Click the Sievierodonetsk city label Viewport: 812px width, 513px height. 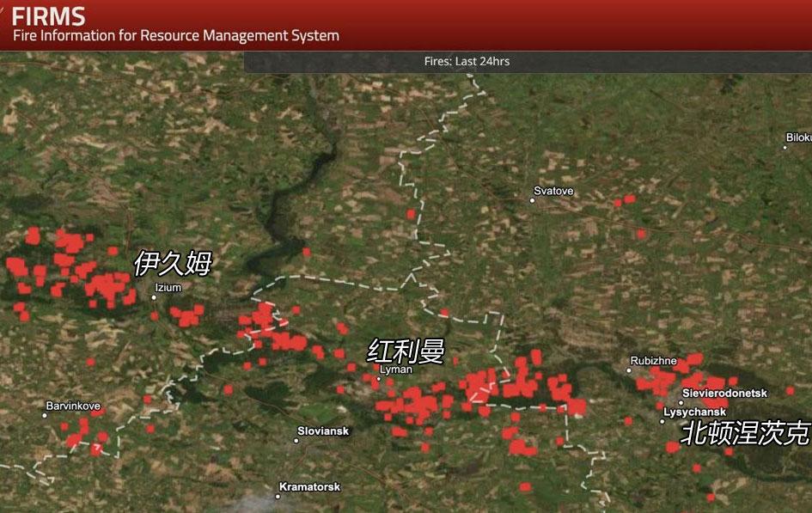coord(724,393)
